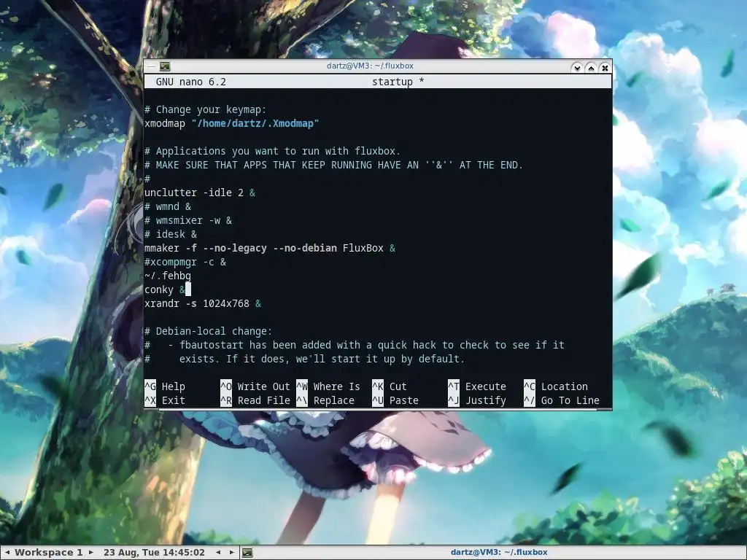Click the 'FluxBox' argument text
This screenshot has width=747, height=560.
pos(363,248)
